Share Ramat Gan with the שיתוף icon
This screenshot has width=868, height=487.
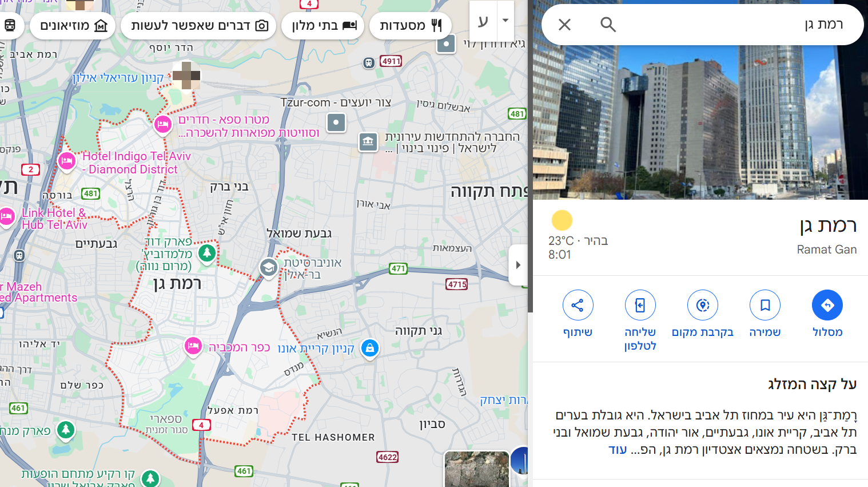click(x=578, y=305)
